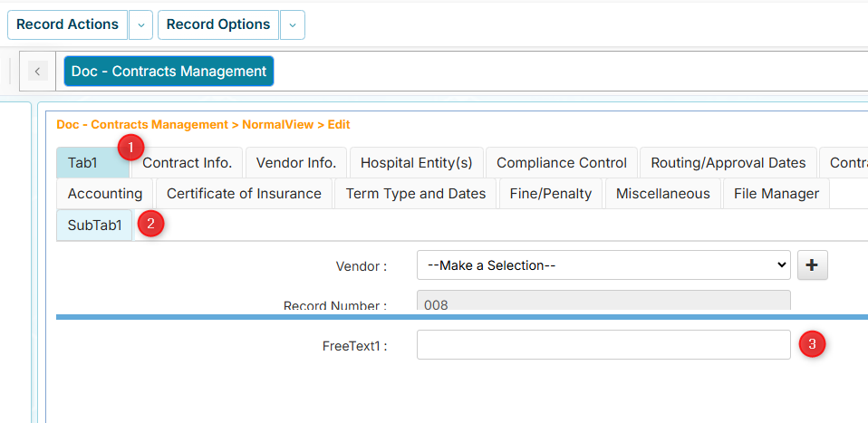The width and height of the screenshot is (868, 423).
Task: Switch to the Tab1 tab
Action: (x=82, y=163)
